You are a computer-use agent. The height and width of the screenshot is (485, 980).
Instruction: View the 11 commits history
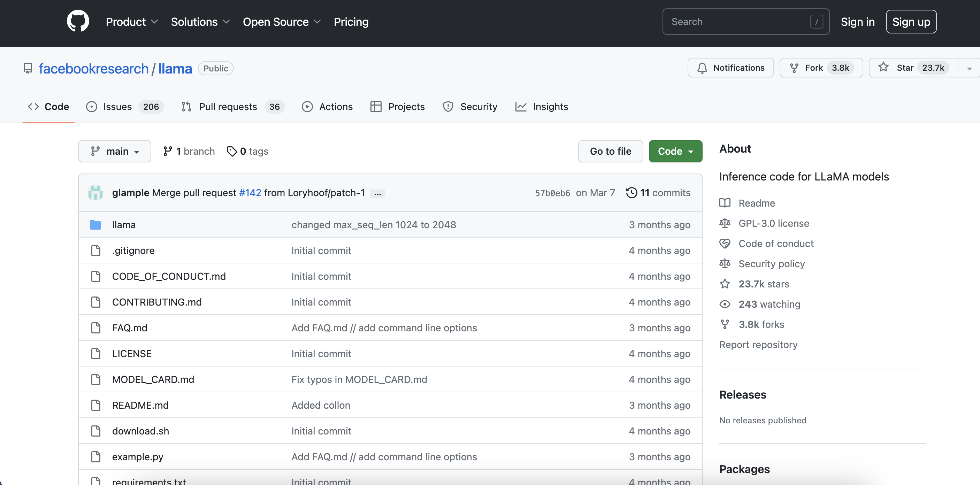(658, 193)
